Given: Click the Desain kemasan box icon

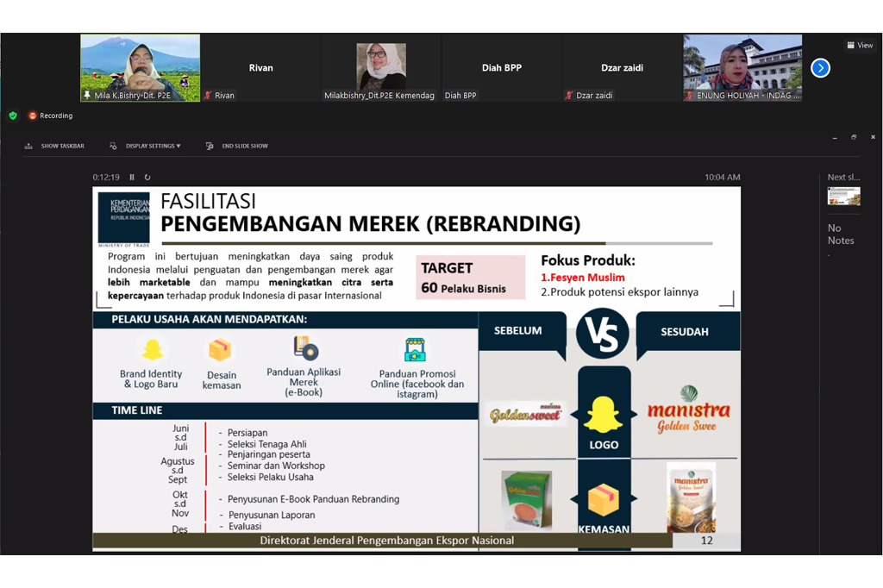Looking at the screenshot, I should [x=220, y=350].
